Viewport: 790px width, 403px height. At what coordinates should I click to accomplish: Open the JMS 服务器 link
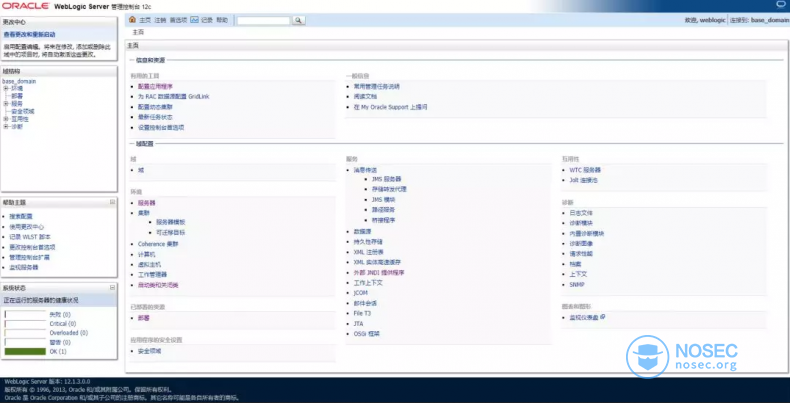coord(386,179)
